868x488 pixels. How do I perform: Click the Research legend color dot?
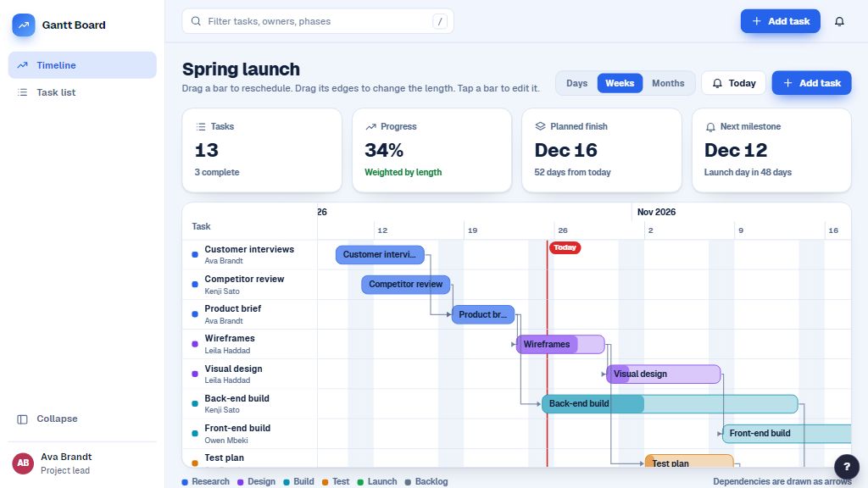185,482
